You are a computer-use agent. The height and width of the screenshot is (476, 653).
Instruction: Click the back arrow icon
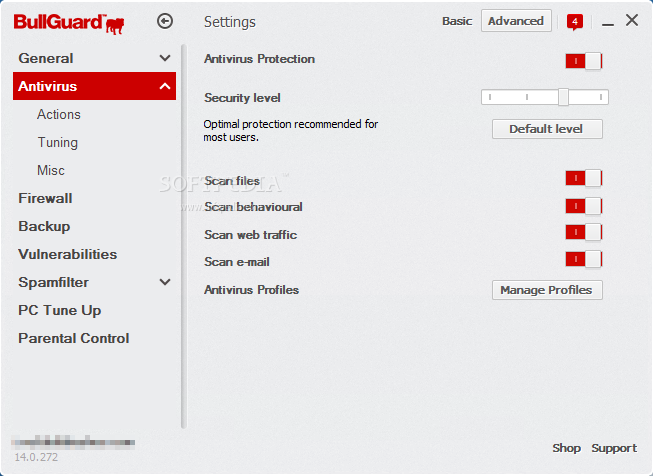click(165, 21)
